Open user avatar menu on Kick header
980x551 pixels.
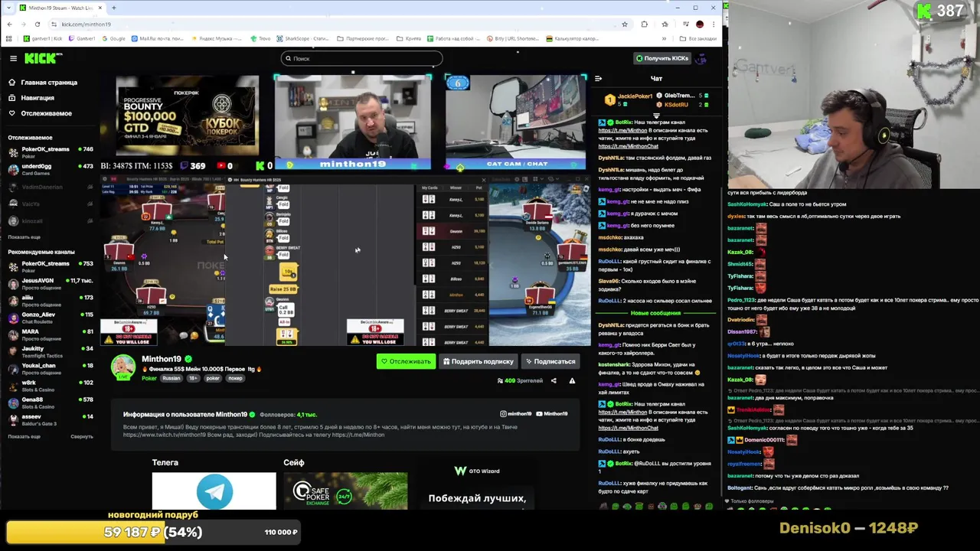pyautogui.click(x=701, y=58)
